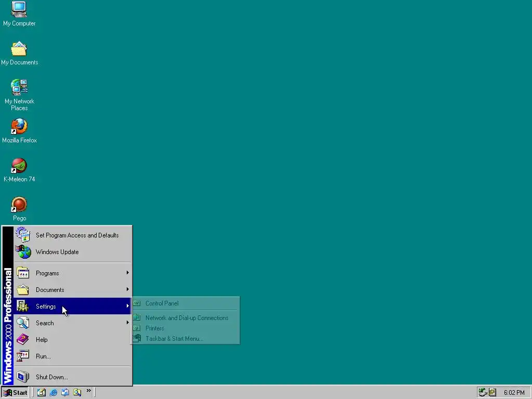The height and width of the screenshot is (399, 532).
Task: Click the 6:02 PM clock
Action: click(514, 393)
